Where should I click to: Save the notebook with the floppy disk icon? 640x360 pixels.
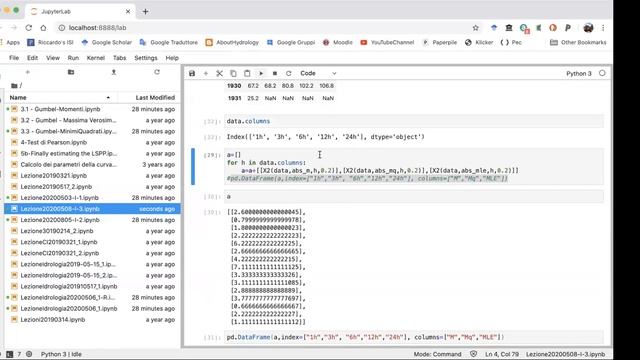coord(192,73)
